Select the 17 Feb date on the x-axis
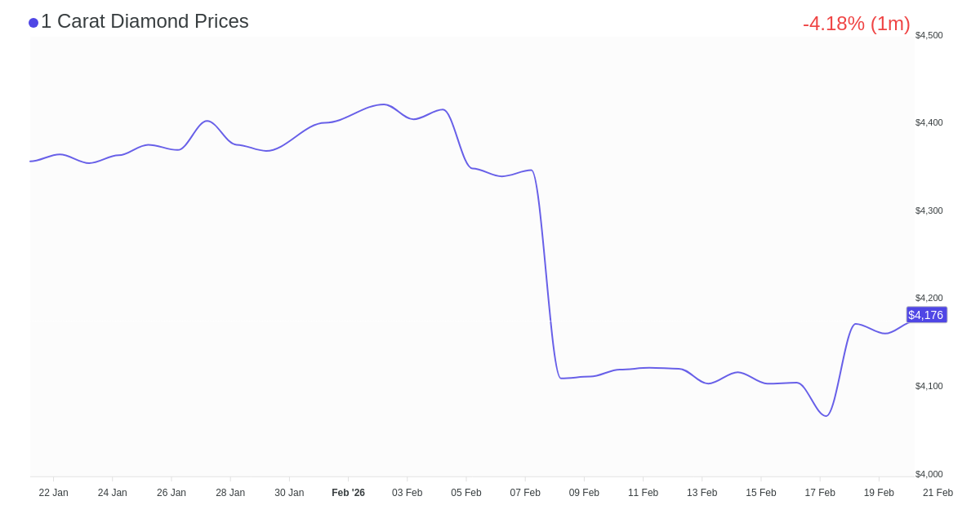The image size is (980, 514). pos(820,493)
